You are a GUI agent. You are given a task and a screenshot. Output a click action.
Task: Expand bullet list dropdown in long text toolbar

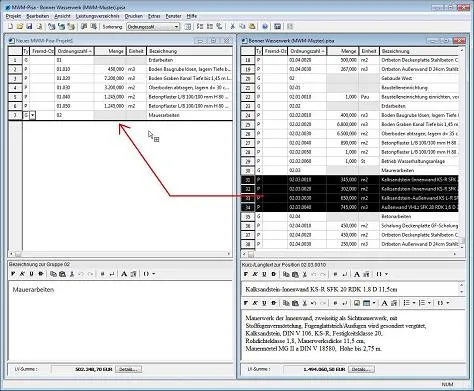pos(414,303)
